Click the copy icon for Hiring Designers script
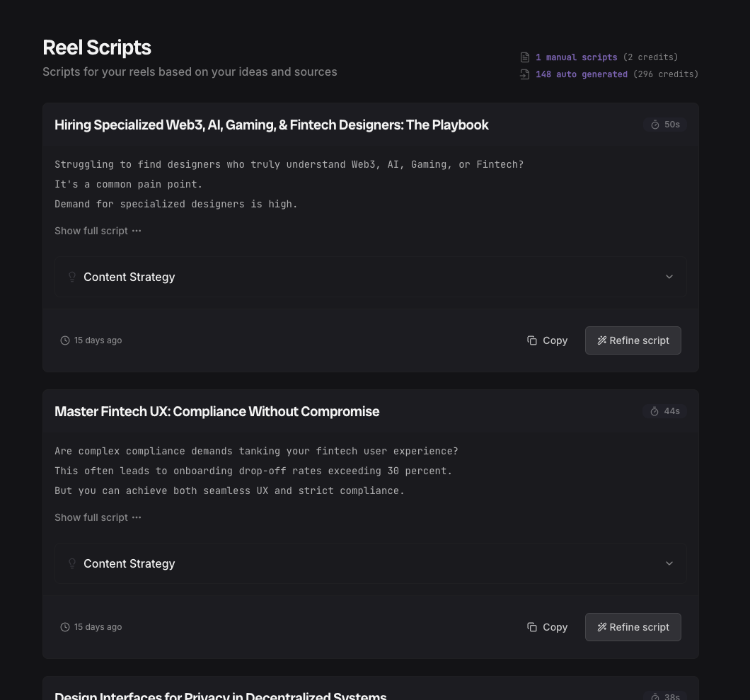 tap(532, 340)
